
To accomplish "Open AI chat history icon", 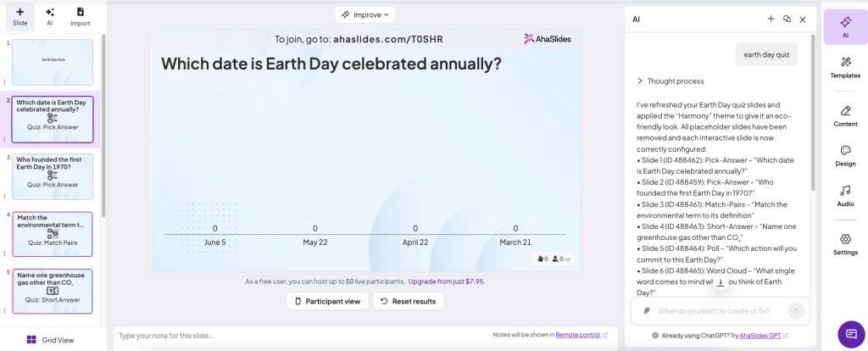I will point(787,19).
